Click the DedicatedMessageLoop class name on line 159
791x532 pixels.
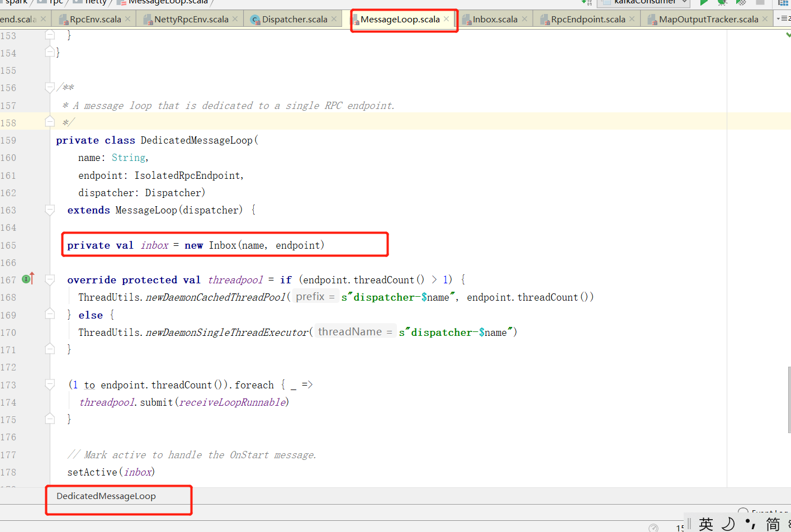(x=197, y=140)
